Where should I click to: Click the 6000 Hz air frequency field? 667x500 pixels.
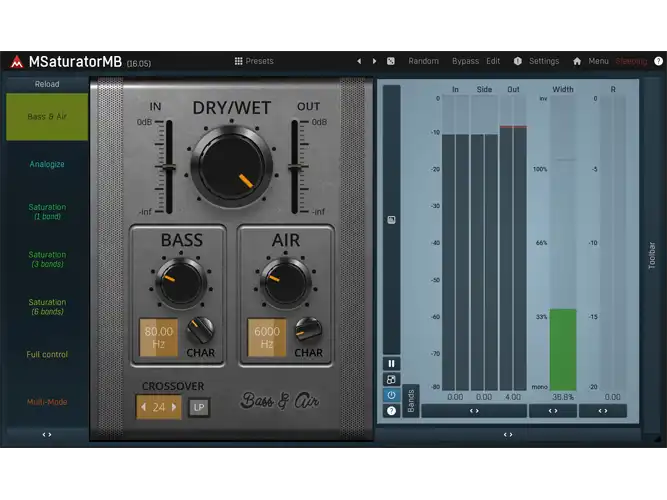(267, 337)
